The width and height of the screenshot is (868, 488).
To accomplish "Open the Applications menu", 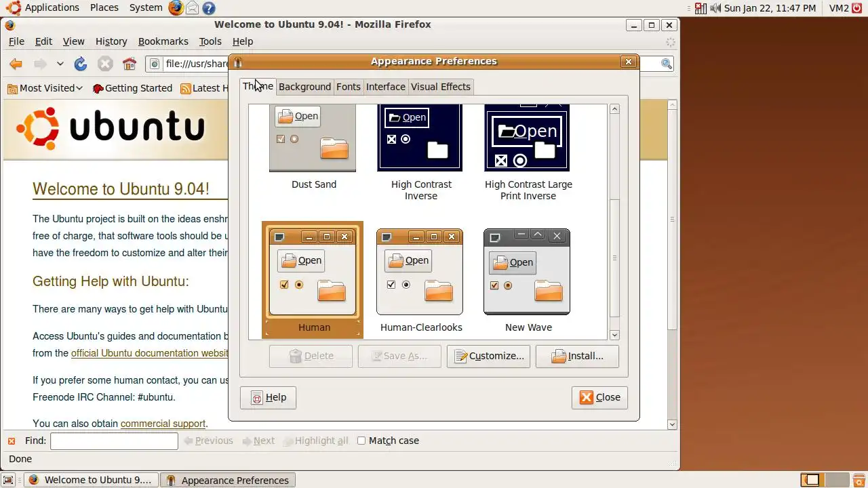I will coord(52,7).
